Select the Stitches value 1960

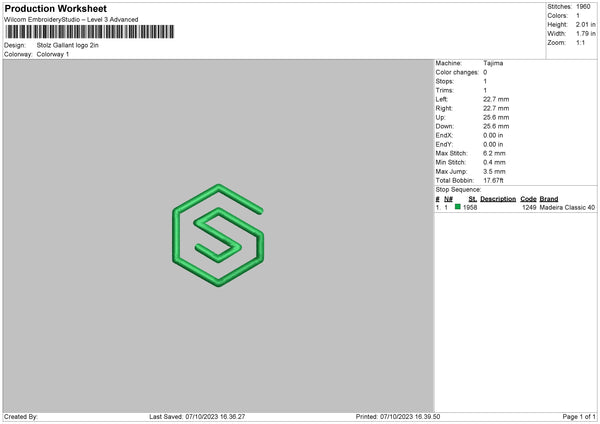click(583, 7)
